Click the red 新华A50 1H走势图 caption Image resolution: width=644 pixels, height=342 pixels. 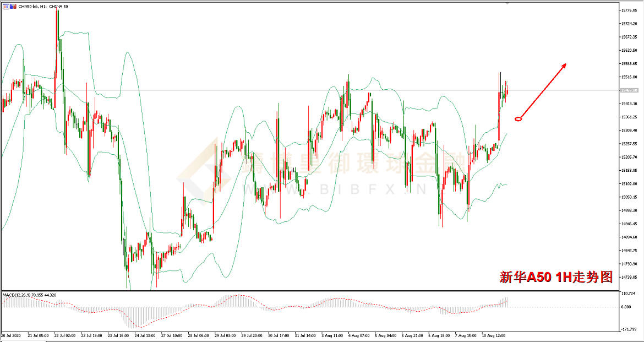point(556,277)
